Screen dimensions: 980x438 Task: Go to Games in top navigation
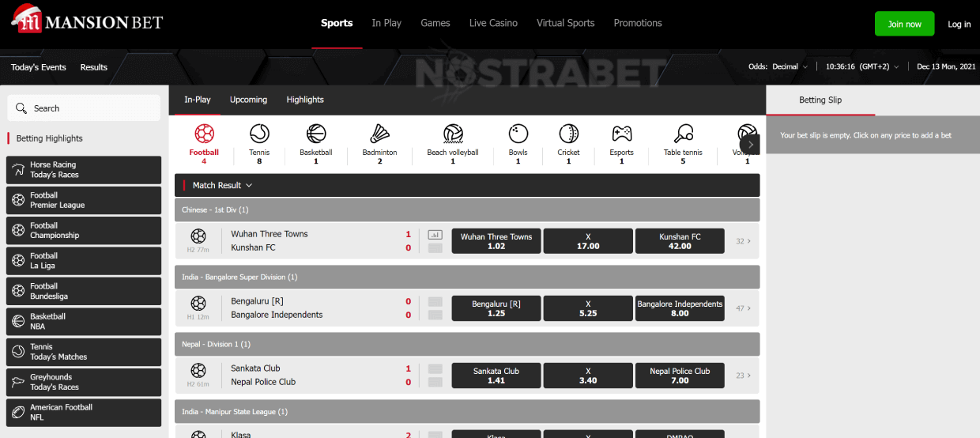point(435,23)
